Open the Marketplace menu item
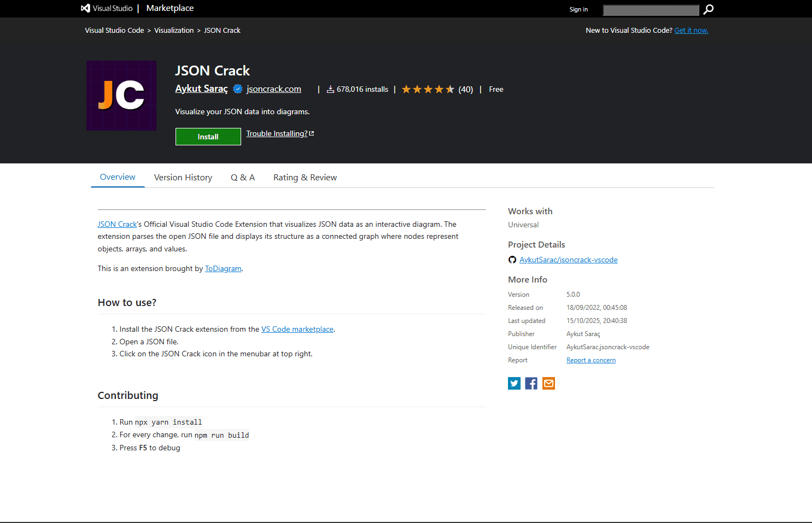 (x=170, y=8)
